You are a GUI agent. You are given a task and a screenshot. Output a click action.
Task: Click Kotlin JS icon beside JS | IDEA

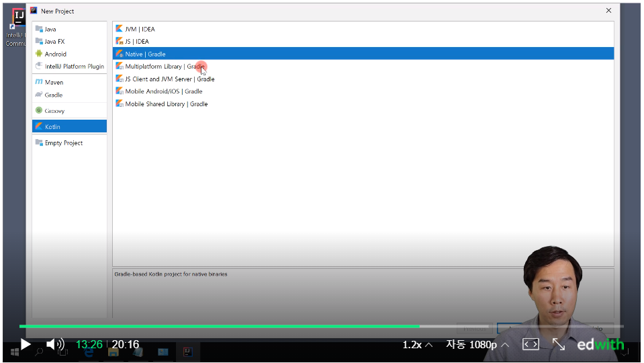point(119,41)
